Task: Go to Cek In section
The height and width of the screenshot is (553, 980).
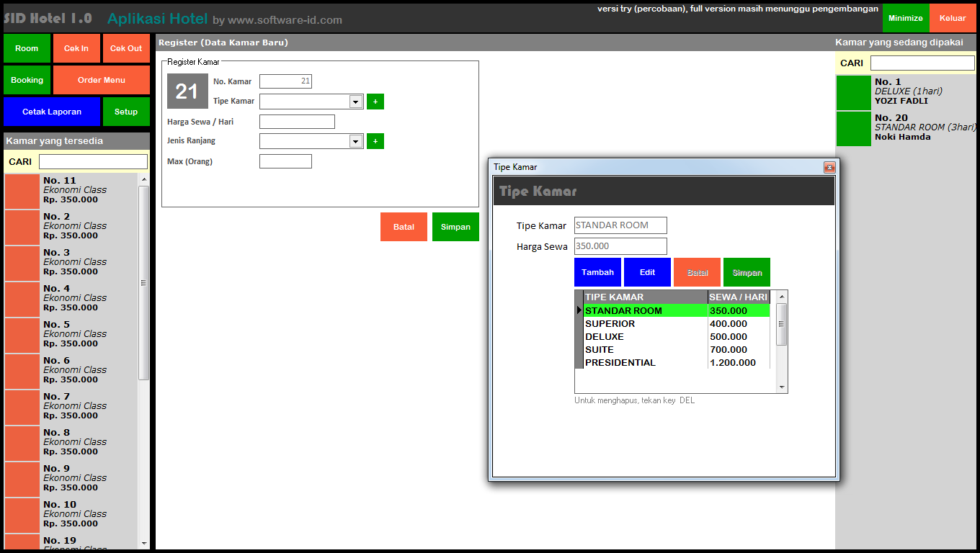Action: [x=76, y=48]
